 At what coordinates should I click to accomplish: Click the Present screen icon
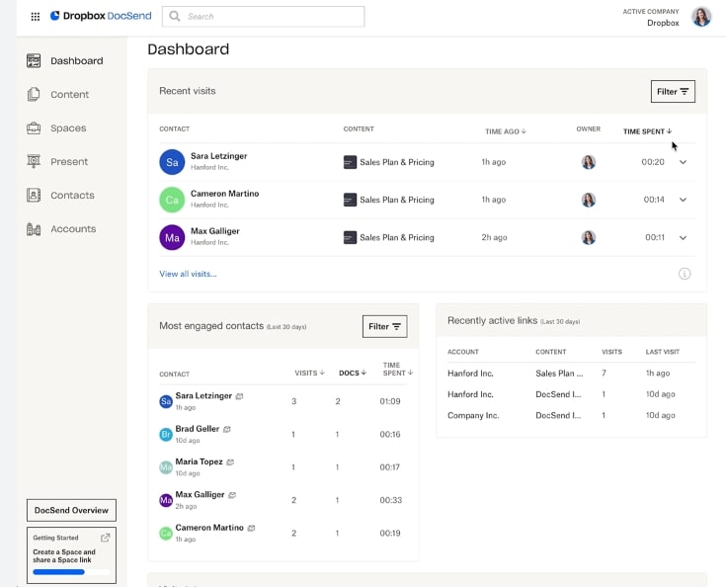(34, 161)
